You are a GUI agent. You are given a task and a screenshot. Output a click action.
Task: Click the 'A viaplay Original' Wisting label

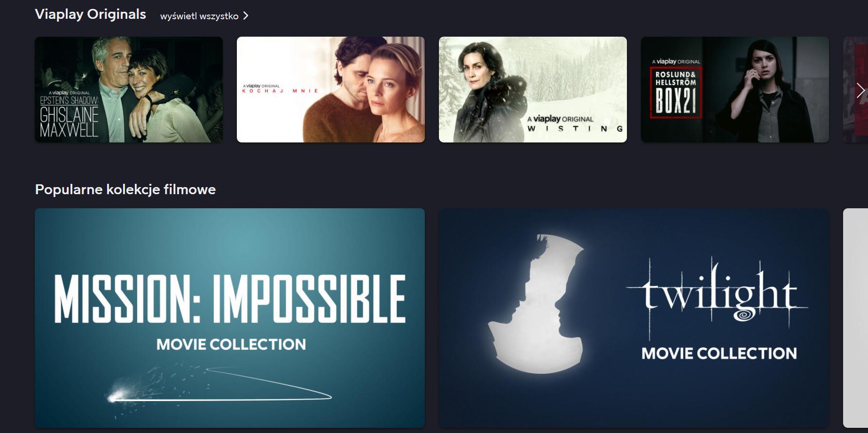[560, 119]
